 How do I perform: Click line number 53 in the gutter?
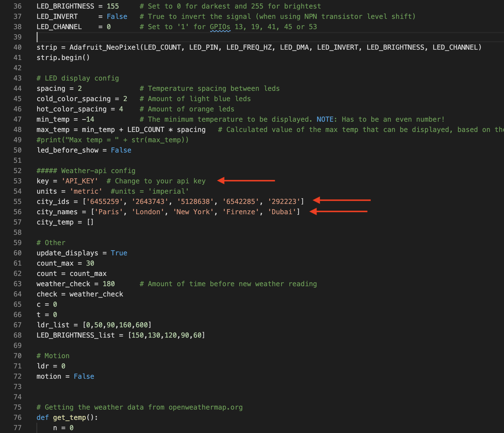coord(17,181)
